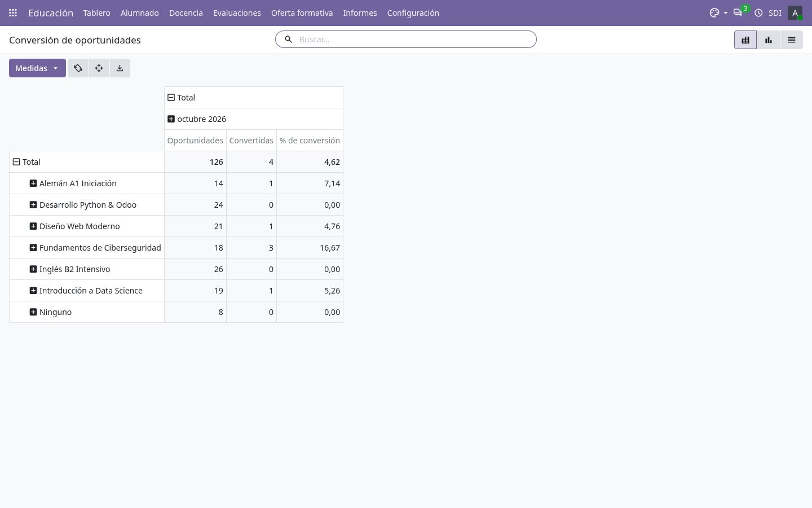Open the Oferta formativa menu

tap(302, 12)
